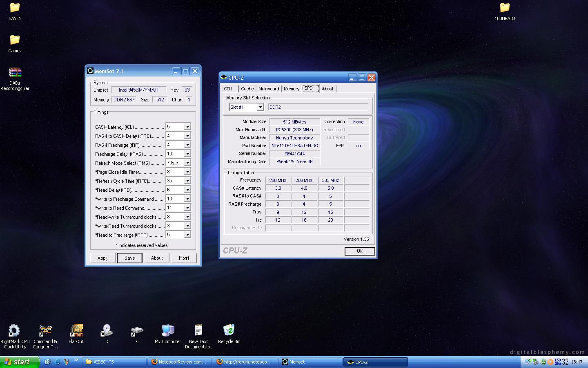Switch to Memset taskbar button
Viewport: 588px width, 368px height.
(x=311, y=362)
